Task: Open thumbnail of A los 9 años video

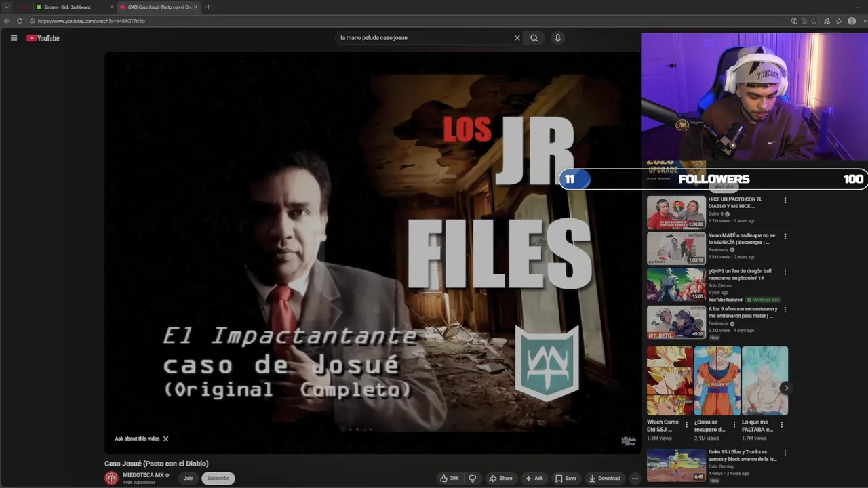Action: pyautogui.click(x=676, y=322)
